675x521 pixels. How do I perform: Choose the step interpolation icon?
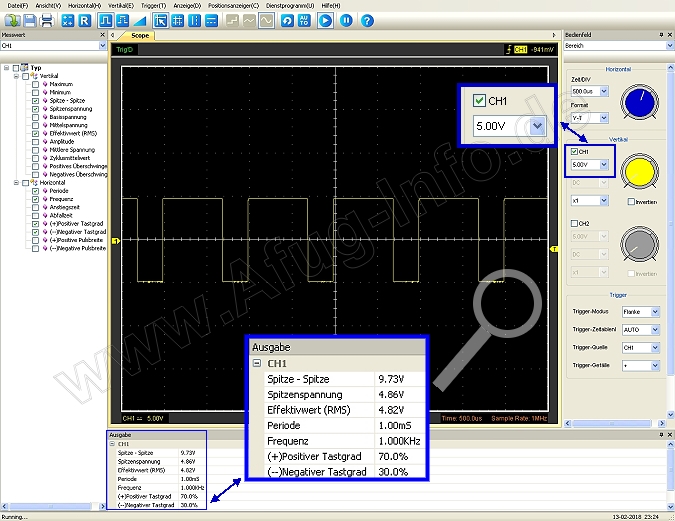pos(232,20)
